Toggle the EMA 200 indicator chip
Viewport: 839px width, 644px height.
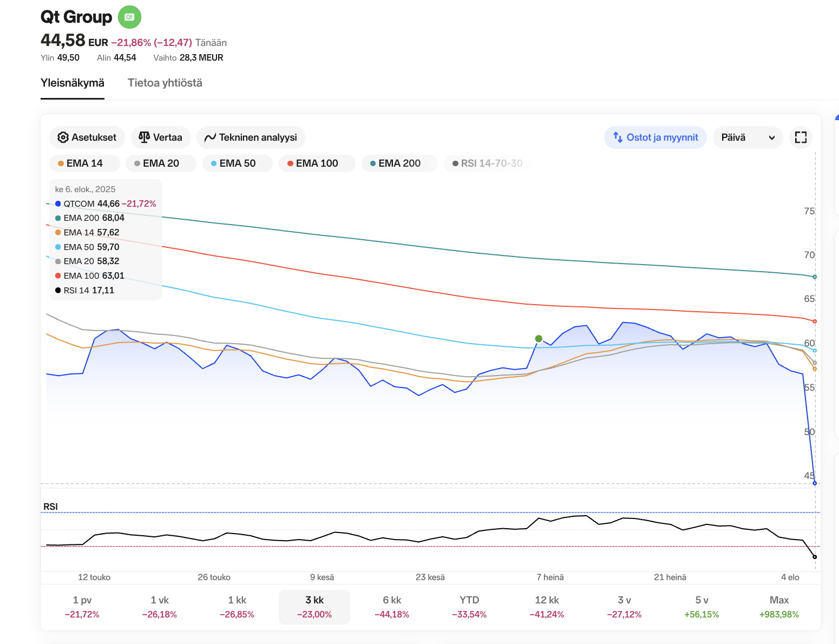pyautogui.click(x=399, y=163)
